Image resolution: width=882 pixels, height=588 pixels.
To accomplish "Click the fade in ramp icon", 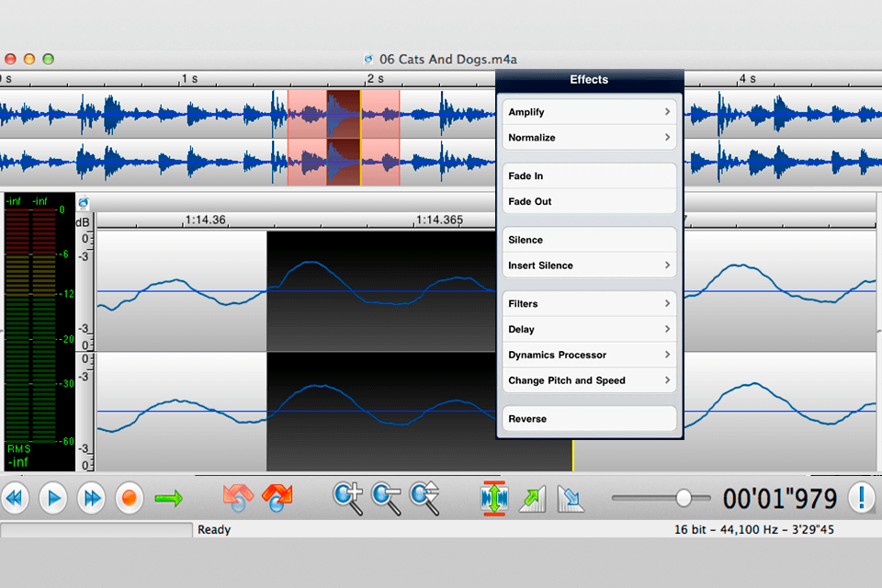I will click(532, 498).
